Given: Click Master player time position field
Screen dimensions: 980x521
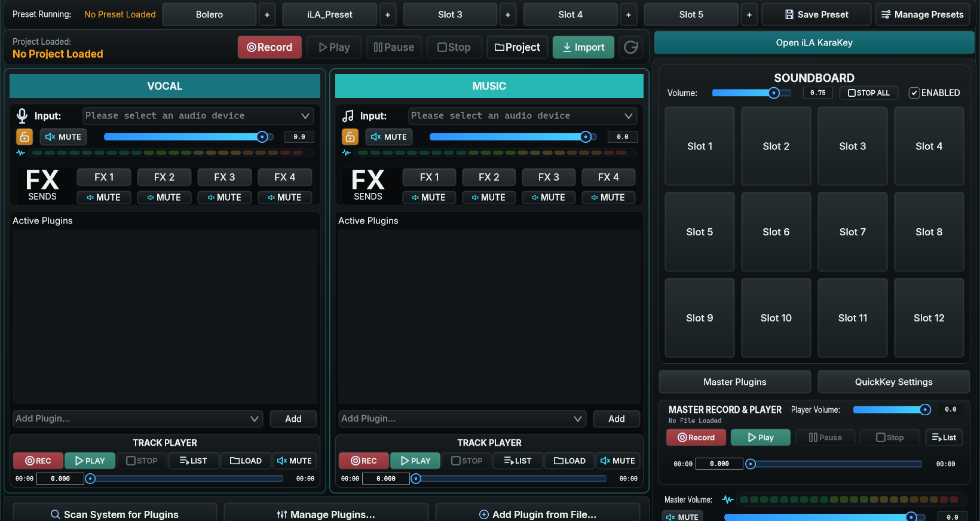Looking at the screenshot, I should 719,464.
